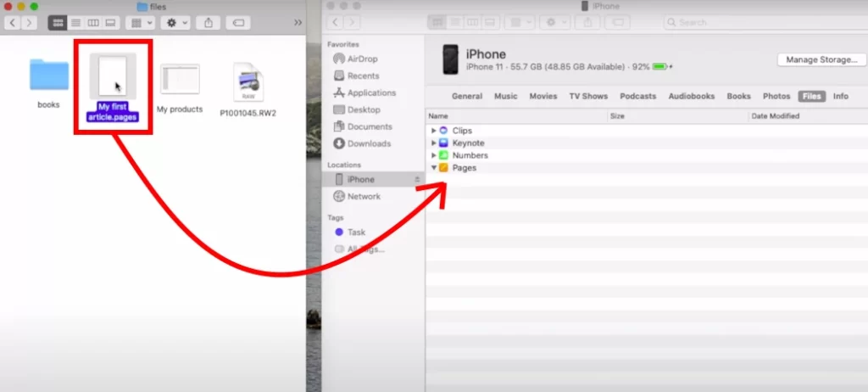Click Manage Storage button
The height and width of the screenshot is (392, 868).
coord(822,59)
